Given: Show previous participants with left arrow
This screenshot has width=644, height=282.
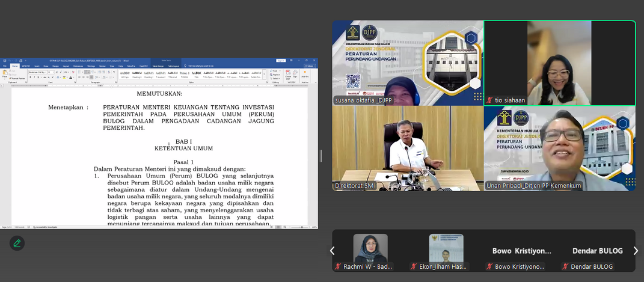Looking at the screenshot, I should [333, 251].
